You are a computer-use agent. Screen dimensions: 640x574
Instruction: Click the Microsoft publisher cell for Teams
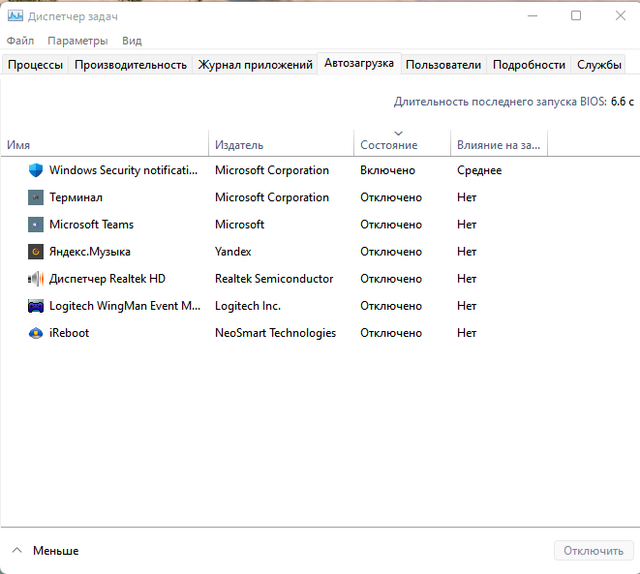(x=240, y=224)
